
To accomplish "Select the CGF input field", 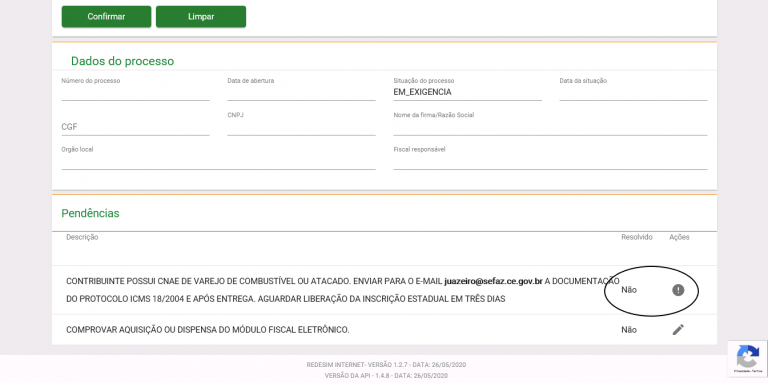I will 135,127.
